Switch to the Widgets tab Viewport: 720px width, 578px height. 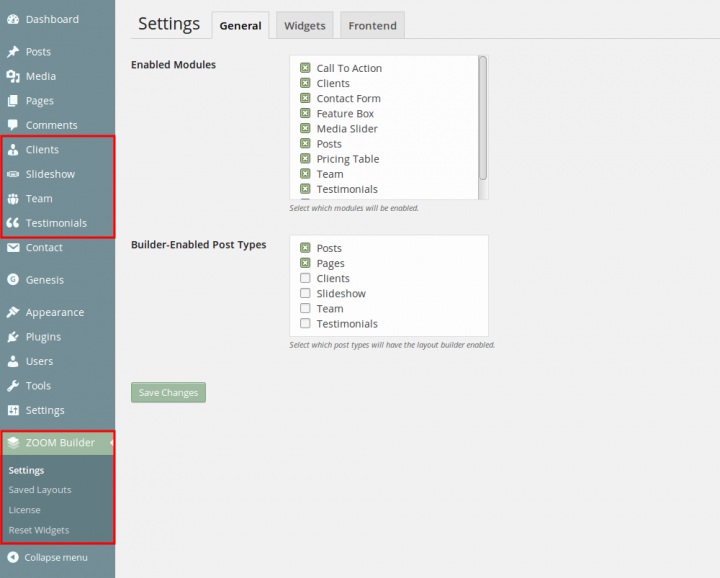pyautogui.click(x=305, y=25)
